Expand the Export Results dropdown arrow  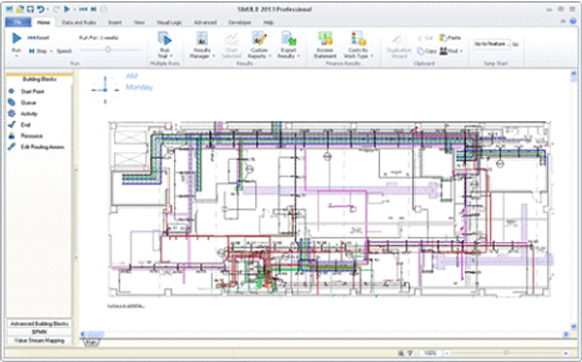[x=298, y=56]
